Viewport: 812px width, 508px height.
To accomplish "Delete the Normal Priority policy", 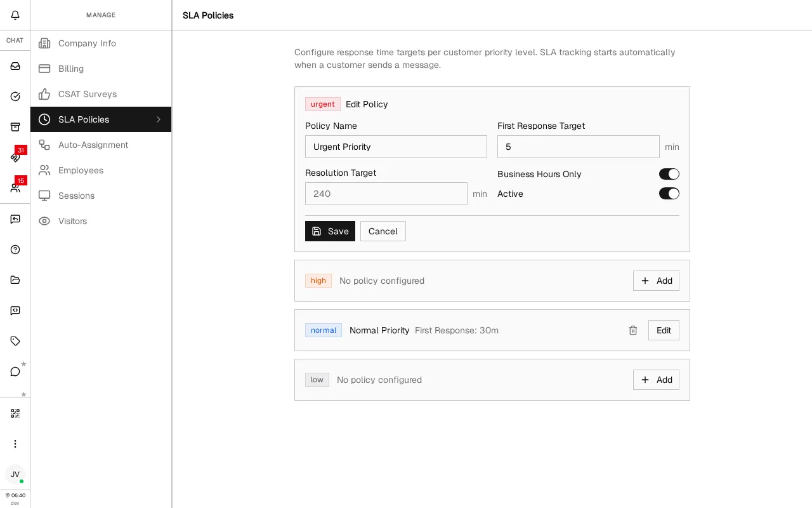I will (x=633, y=330).
